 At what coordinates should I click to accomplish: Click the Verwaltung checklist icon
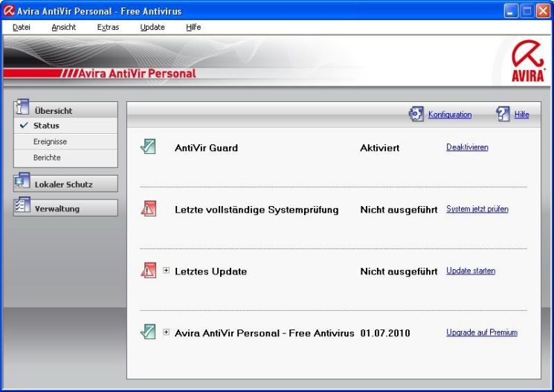[x=22, y=205]
